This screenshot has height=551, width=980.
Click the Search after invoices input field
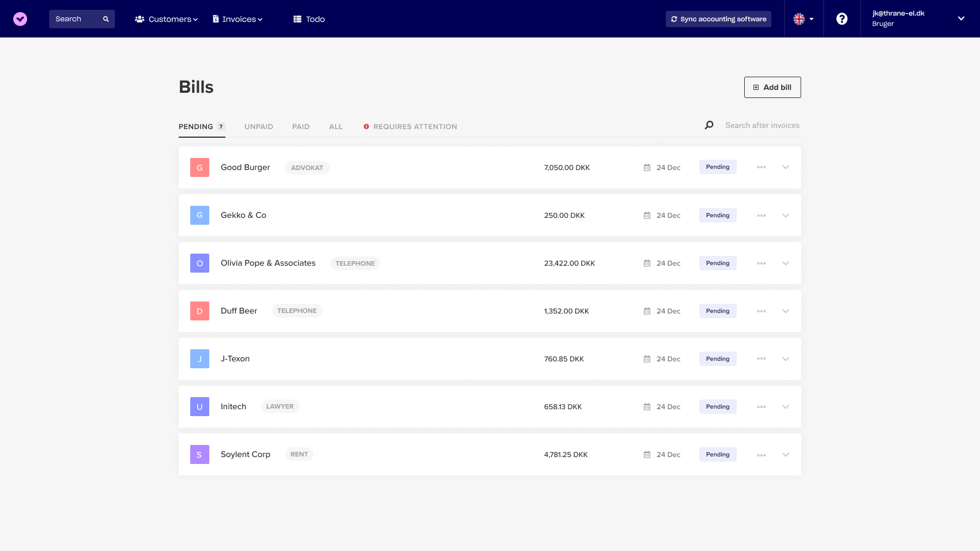pyautogui.click(x=762, y=124)
